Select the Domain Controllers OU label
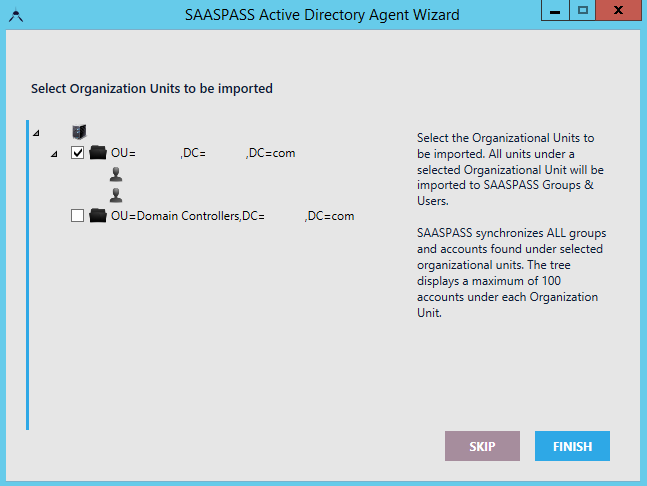This screenshot has height=486, width=647. point(232,216)
